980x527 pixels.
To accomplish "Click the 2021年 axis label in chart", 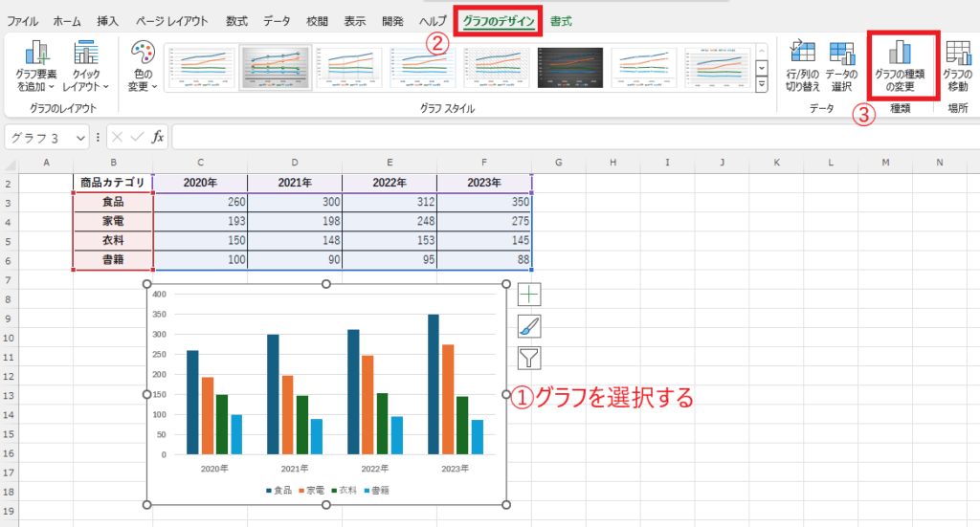I will click(x=295, y=469).
